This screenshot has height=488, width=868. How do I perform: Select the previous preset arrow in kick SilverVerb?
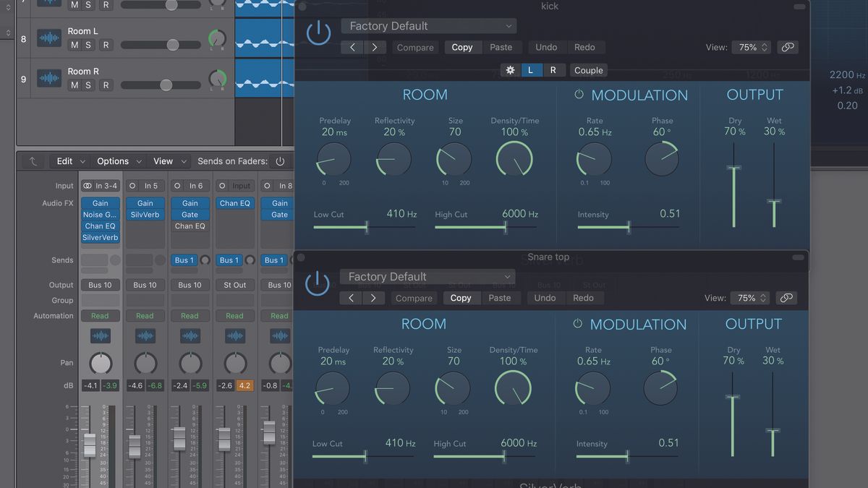(352, 47)
